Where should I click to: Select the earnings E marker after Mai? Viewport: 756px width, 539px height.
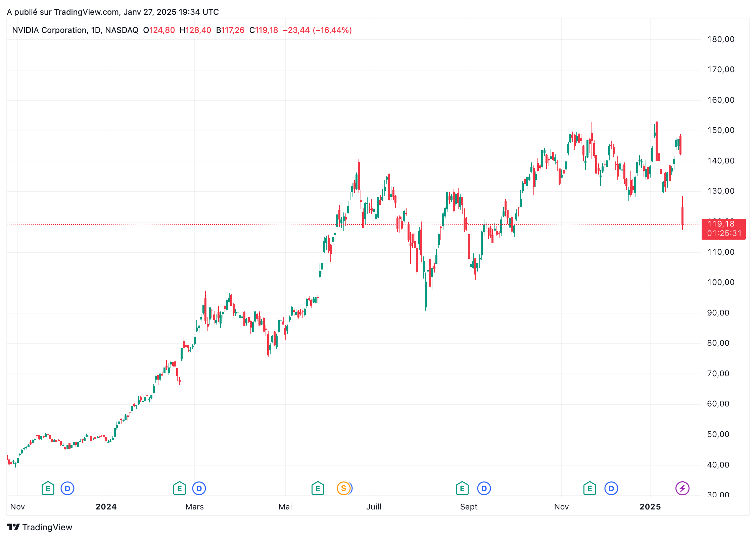318,488
